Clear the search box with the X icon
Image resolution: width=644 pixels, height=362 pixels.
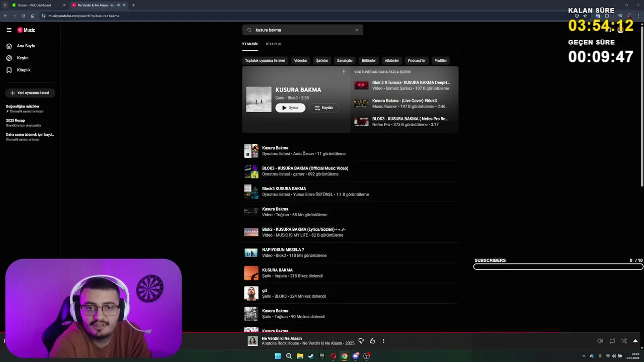point(357,30)
